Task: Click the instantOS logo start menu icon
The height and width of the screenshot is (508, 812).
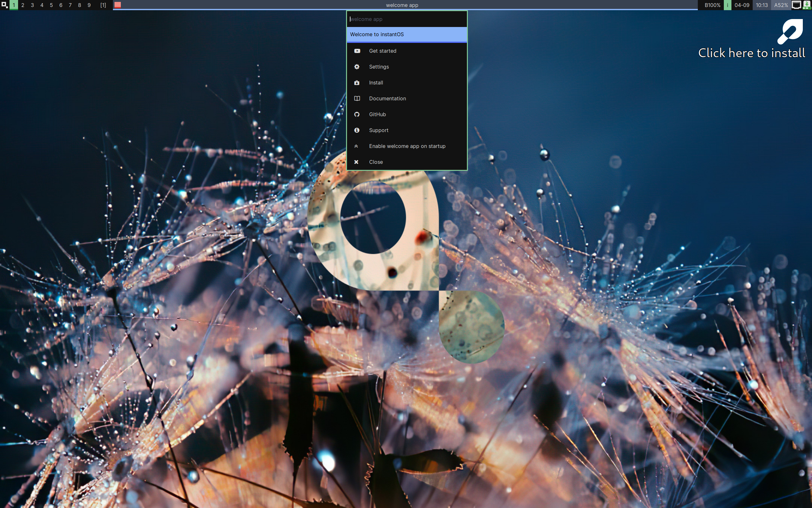Action: [4, 5]
